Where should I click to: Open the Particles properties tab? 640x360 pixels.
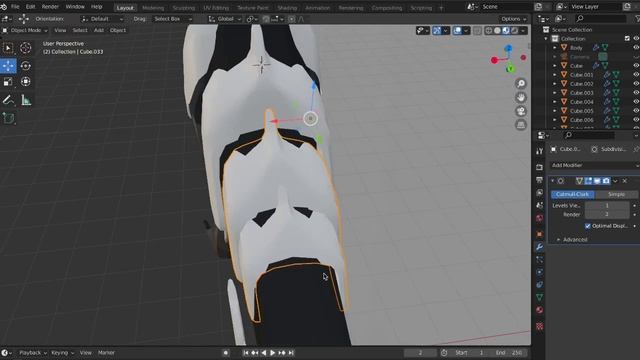540,259
